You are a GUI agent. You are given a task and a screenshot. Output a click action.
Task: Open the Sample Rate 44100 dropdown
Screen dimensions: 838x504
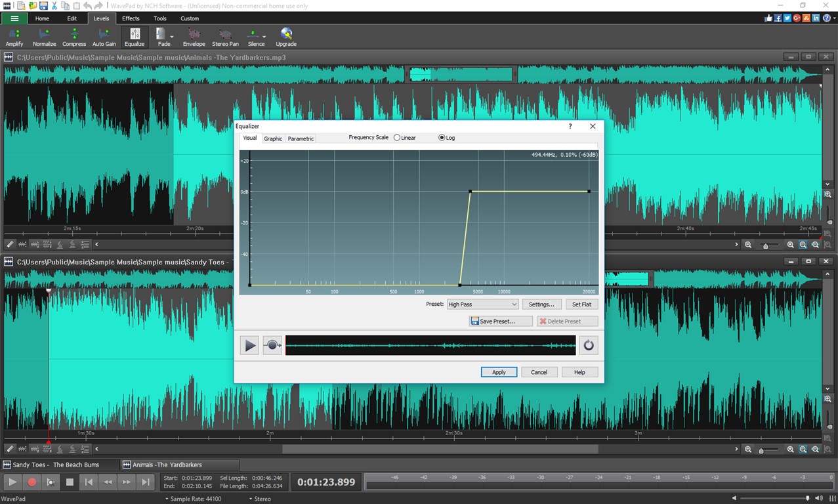tap(194, 499)
